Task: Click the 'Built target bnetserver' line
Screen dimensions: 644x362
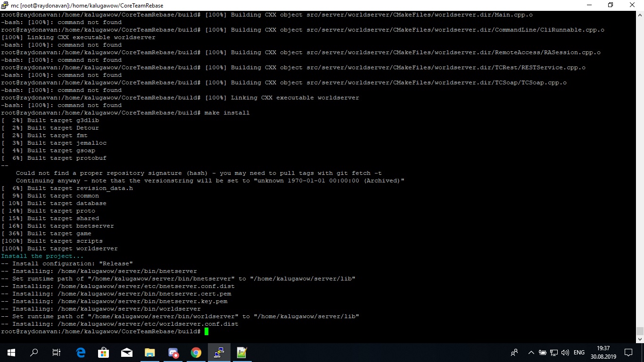Action: coord(58,226)
